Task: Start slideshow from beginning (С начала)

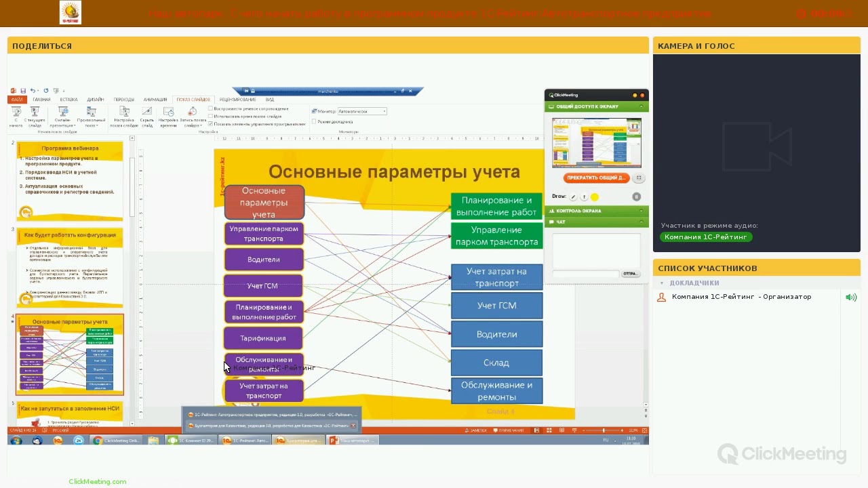Action: click(x=16, y=117)
